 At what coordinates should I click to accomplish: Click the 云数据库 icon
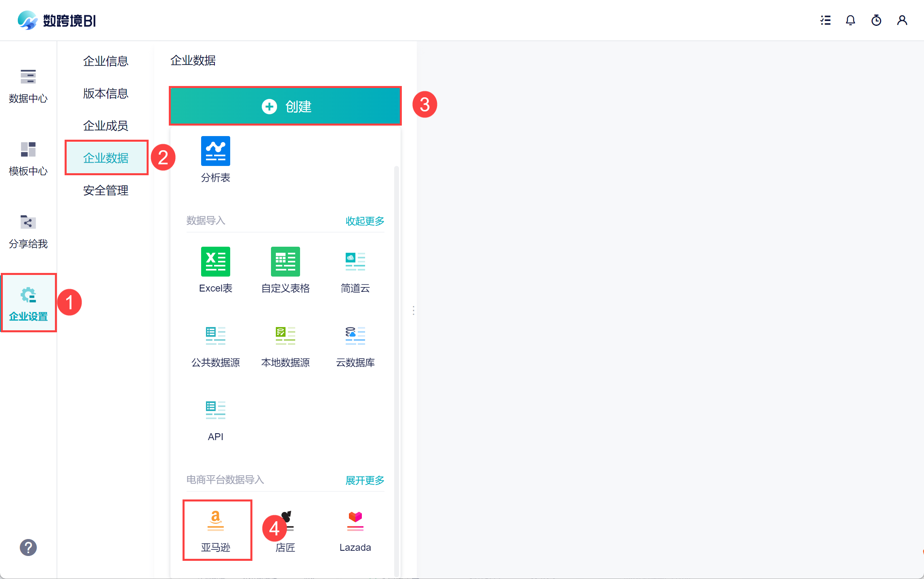pyautogui.click(x=355, y=336)
